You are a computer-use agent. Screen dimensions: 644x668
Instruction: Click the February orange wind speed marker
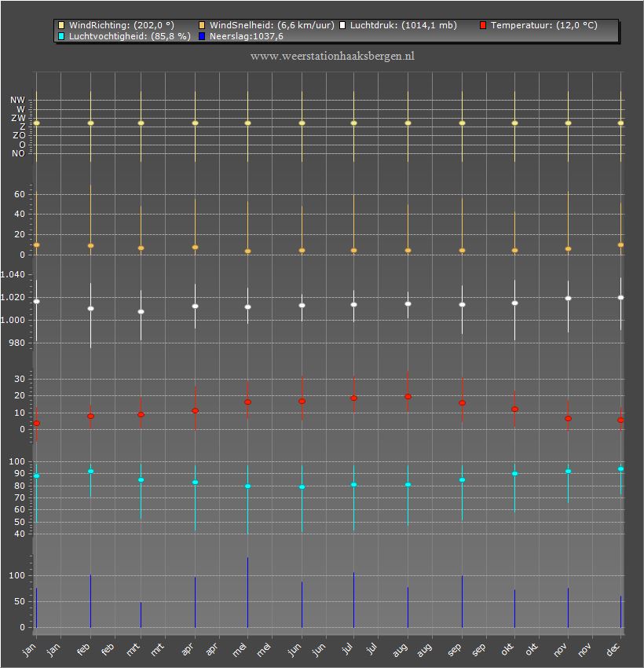(x=90, y=246)
